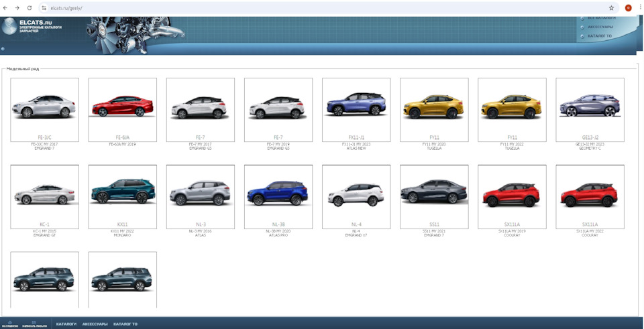Click the footer "Написать письмо" mail icon
Image resolution: width=644 pixels, height=329 pixels.
click(34, 324)
